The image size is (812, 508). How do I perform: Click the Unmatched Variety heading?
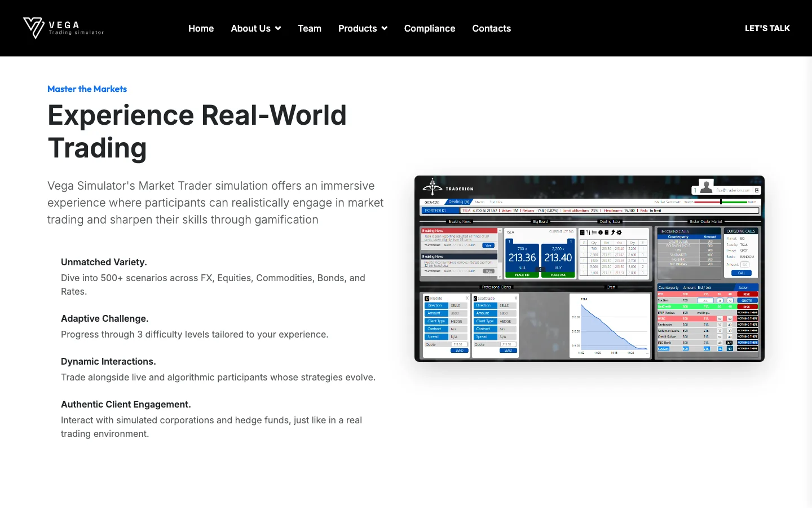(104, 262)
